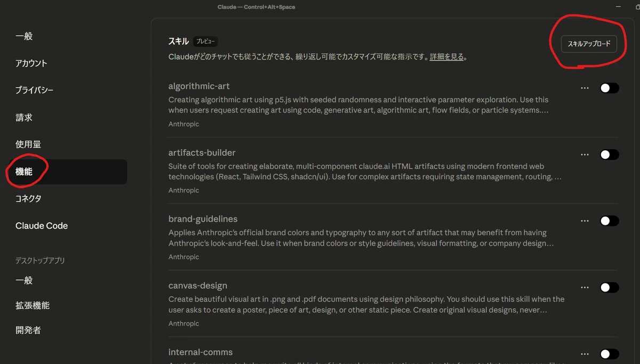Enable the artifacts-builder skill toggle
The width and height of the screenshot is (640, 364).
(x=610, y=155)
